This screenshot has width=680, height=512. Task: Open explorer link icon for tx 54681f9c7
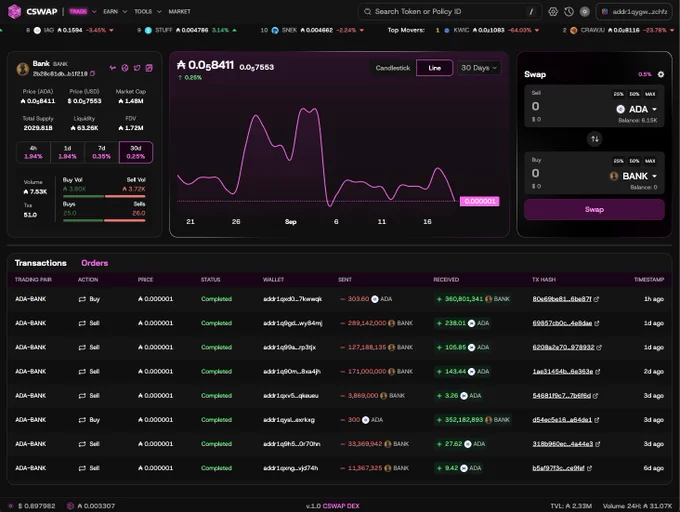[595, 396]
